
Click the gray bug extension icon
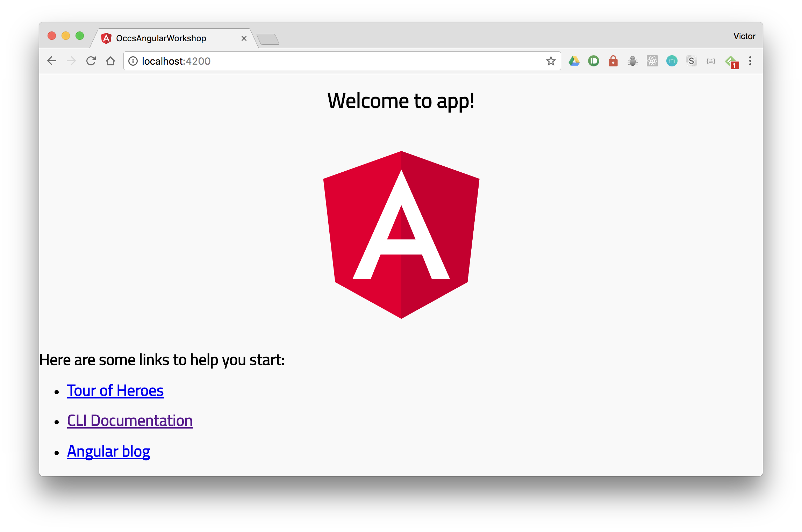[633, 61]
